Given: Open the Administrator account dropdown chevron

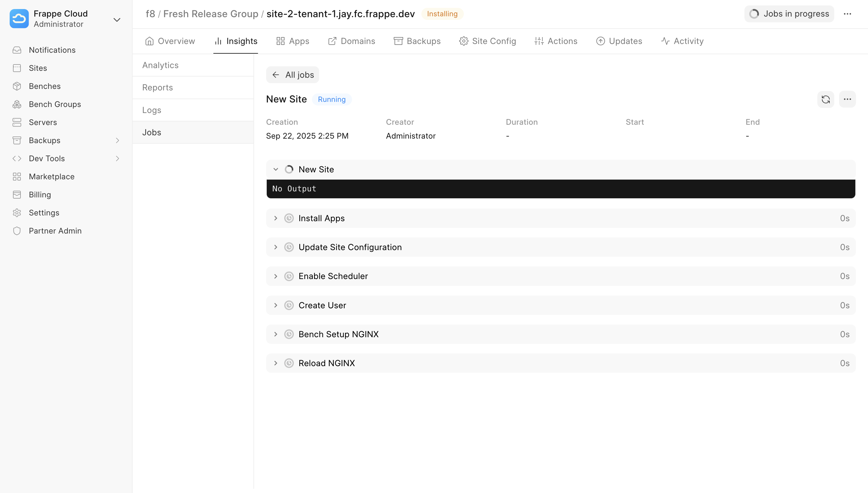Looking at the screenshot, I should pyautogui.click(x=117, y=20).
